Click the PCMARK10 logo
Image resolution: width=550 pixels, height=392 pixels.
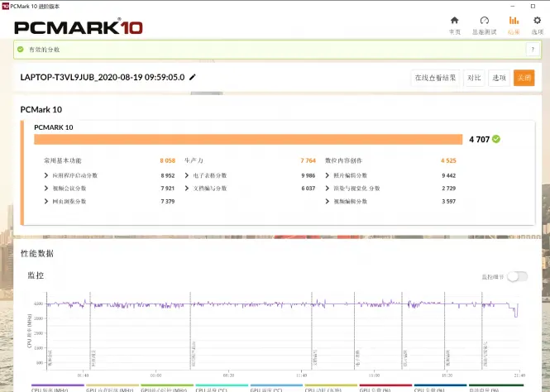point(79,27)
